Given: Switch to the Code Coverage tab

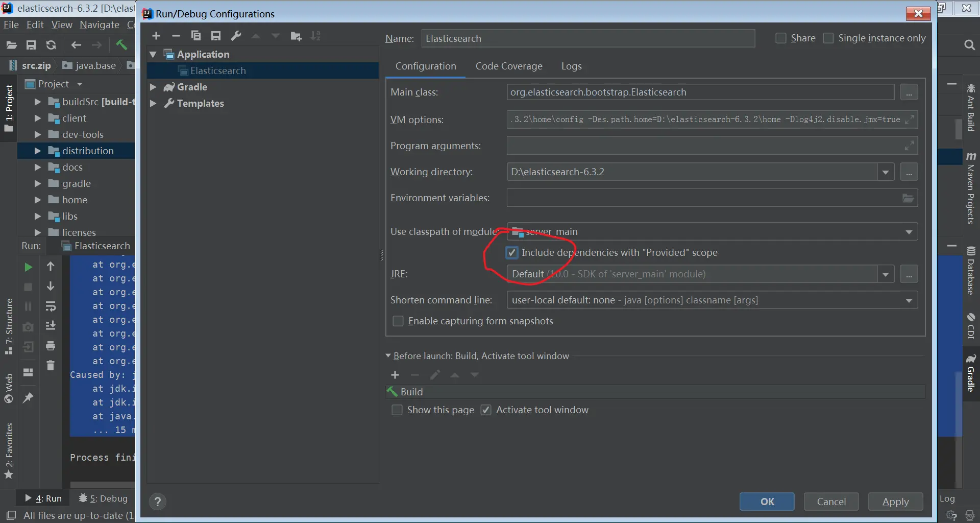Looking at the screenshot, I should 509,66.
